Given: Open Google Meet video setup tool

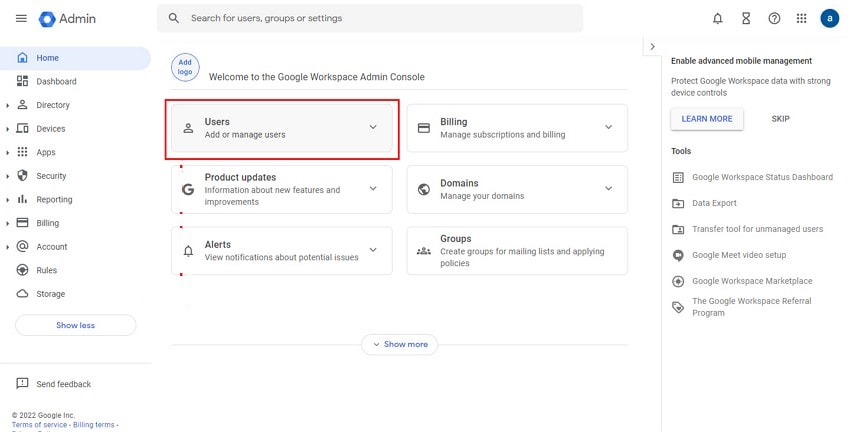Looking at the screenshot, I should pos(738,255).
